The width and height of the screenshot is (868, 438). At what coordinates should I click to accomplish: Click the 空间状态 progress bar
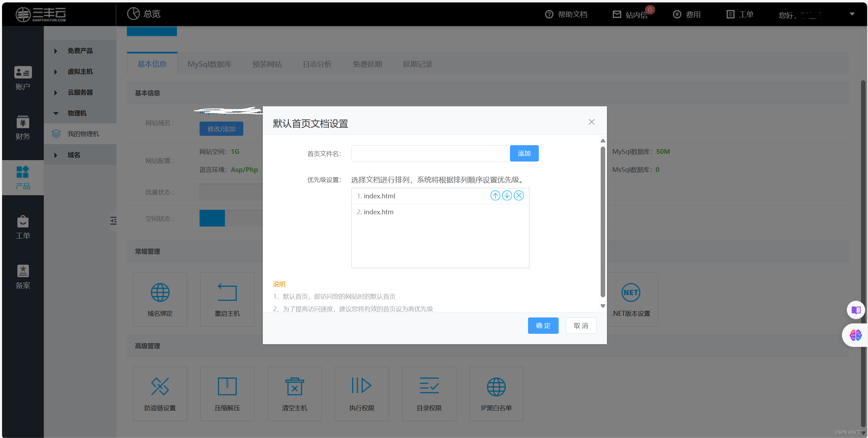(x=231, y=218)
